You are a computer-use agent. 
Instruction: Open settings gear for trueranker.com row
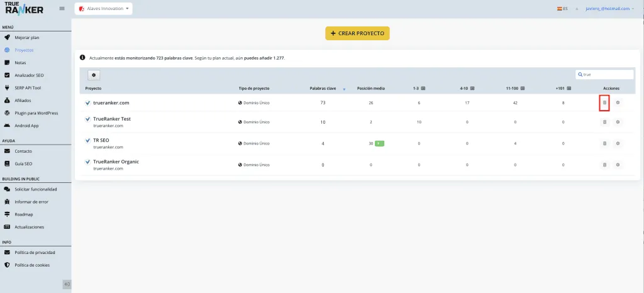point(618,102)
